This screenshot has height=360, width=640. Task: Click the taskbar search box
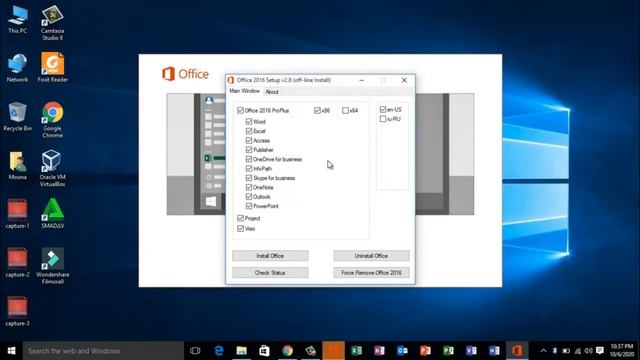click(x=103, y=351)
